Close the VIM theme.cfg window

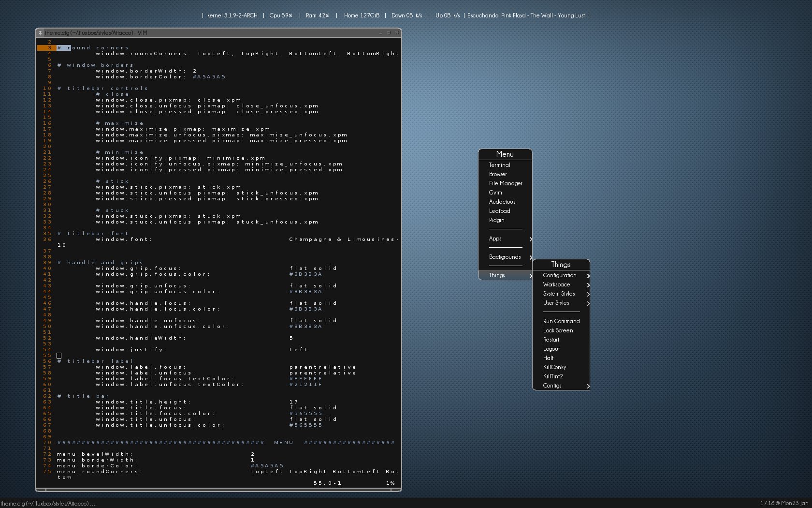(x=397, y=33)
